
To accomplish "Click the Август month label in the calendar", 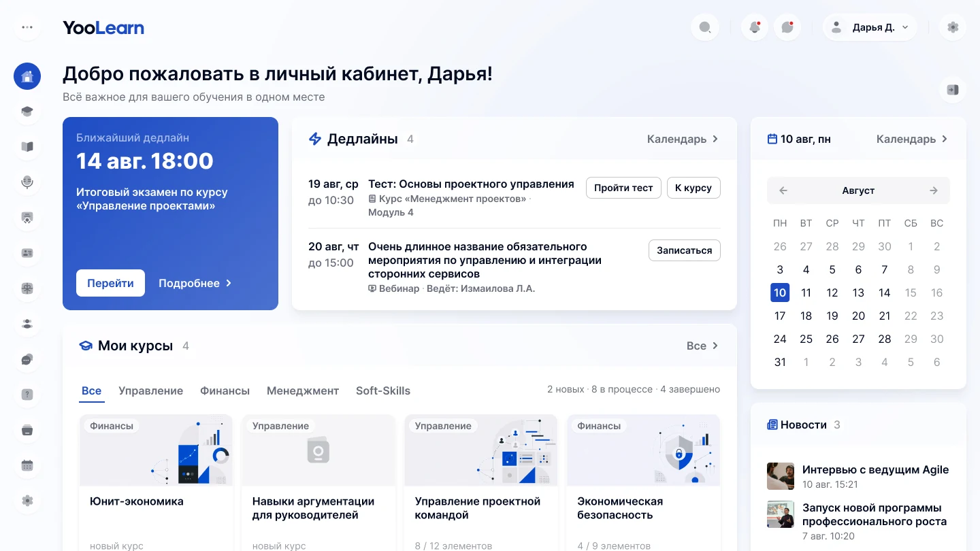I will (858, 190).
